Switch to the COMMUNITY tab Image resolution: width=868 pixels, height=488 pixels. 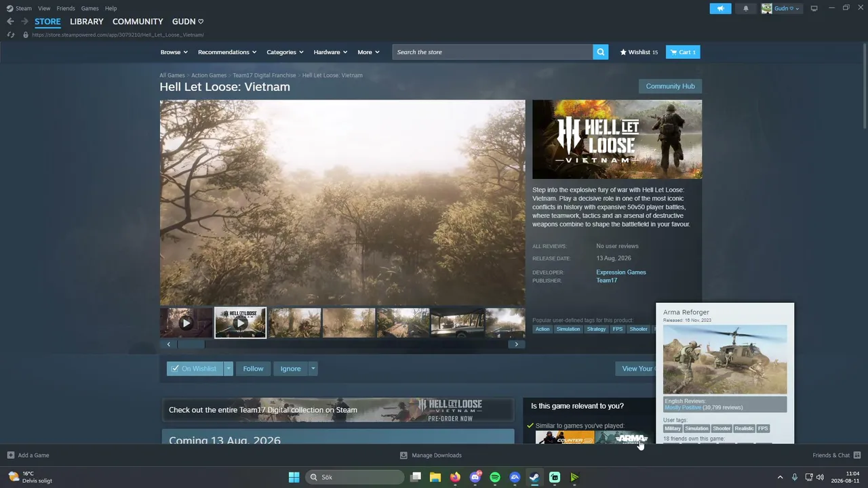pos(138,22)
